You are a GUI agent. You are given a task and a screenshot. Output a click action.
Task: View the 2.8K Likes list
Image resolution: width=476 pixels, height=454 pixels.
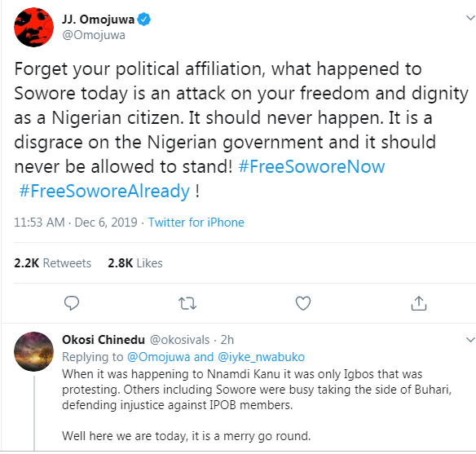tap(135, 262)
